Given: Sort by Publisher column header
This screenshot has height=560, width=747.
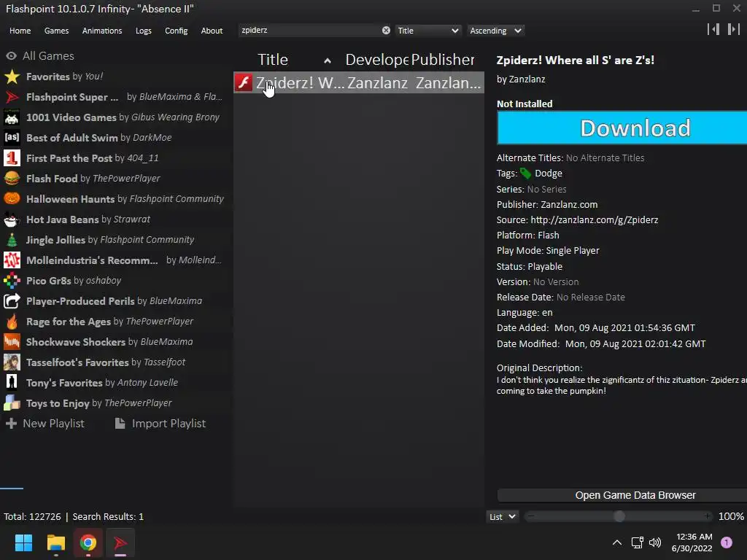Looking at the screenshot, I should tap(443, 60).
